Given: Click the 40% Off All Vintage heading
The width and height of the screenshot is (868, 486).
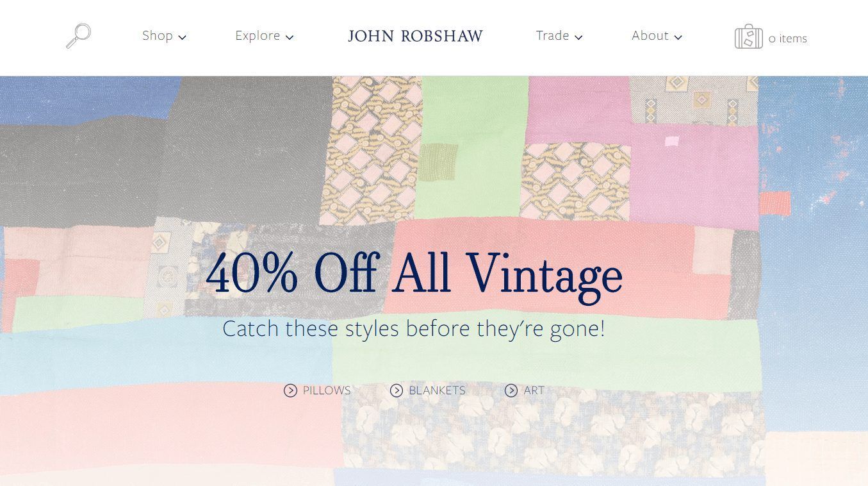Looking at the screenshot, I should [x=414, y=273].
